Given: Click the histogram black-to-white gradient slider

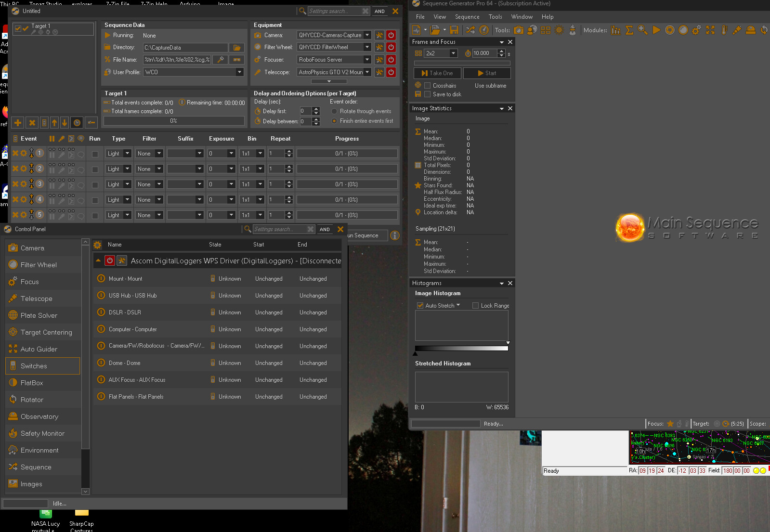Looking at the screenshot, I should 461,348.
